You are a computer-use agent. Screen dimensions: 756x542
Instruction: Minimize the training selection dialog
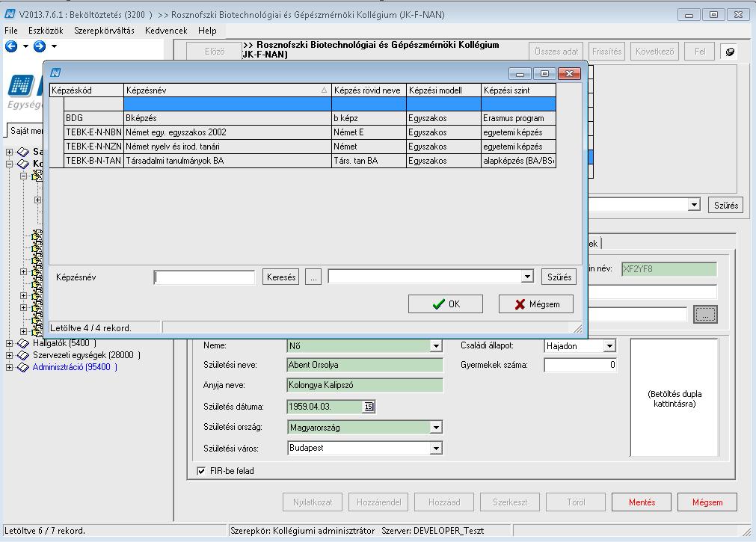pos(520,74)
